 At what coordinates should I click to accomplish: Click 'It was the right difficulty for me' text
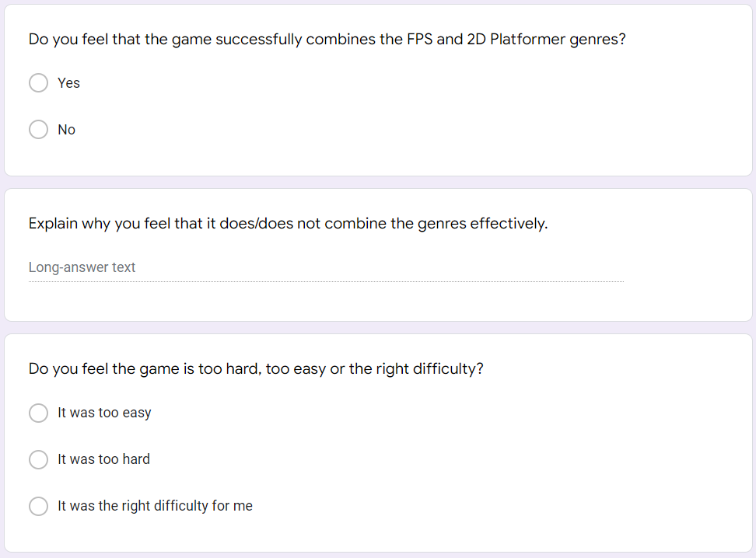(x=155, y=506)
